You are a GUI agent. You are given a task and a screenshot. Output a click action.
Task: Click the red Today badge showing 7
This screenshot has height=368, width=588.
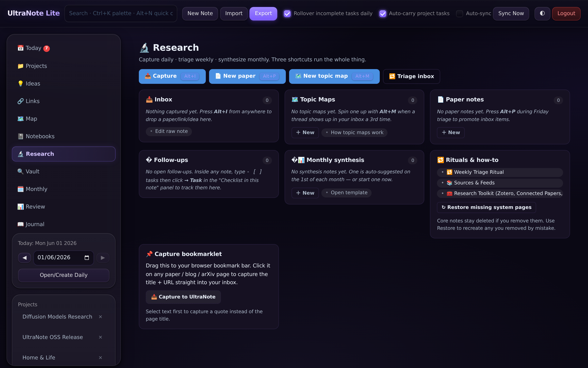tap(46, 48)
